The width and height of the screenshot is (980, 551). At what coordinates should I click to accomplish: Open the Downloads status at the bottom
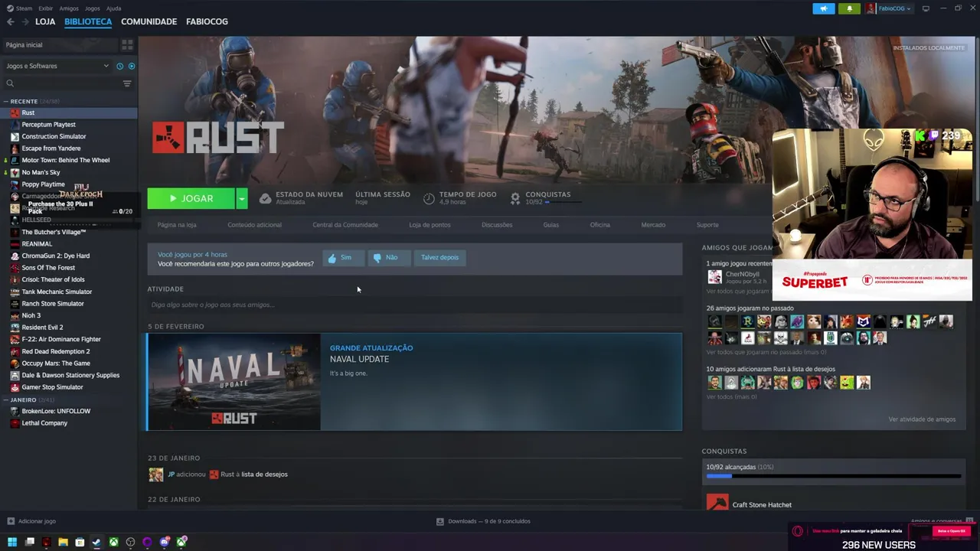pyautogui.click(x=483, y=521)
